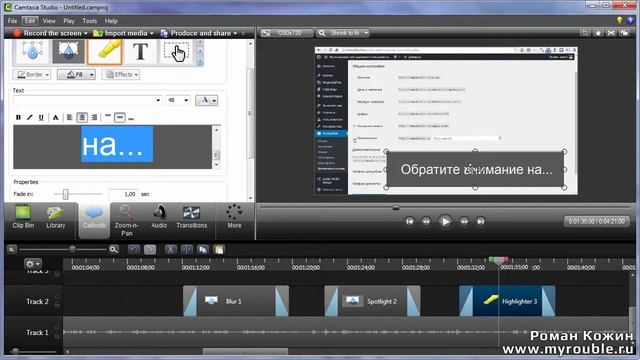Image resolution: width=640 pixels, height=360 pixels.
Task: Open Record the screen dropdown arrow
Action: pos(85,33)
